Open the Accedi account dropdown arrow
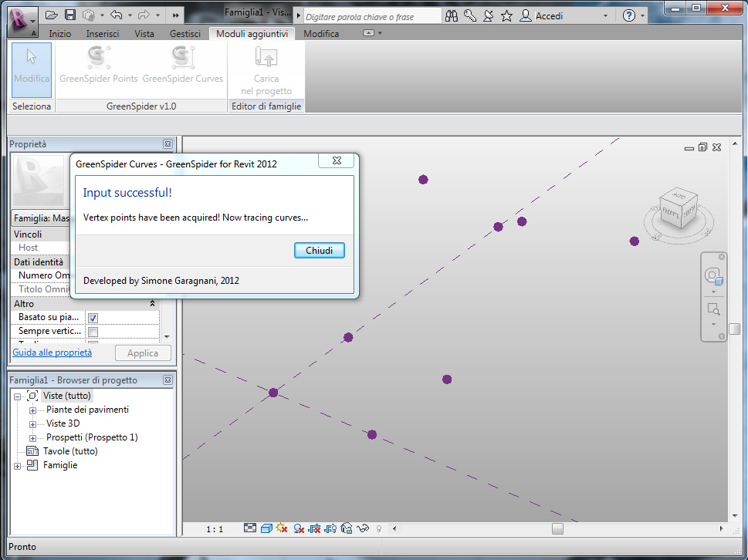The image size is (748, 560). (x=605, y=15)
